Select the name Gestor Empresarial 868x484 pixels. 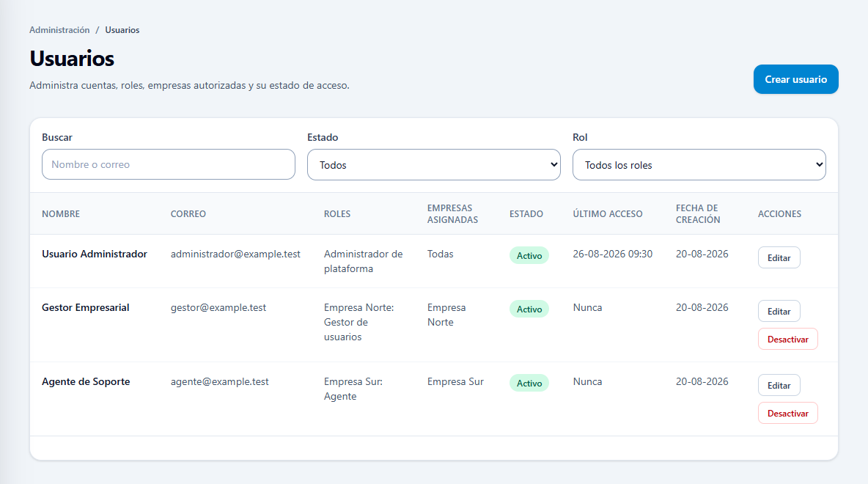click(x=86, y=307)
